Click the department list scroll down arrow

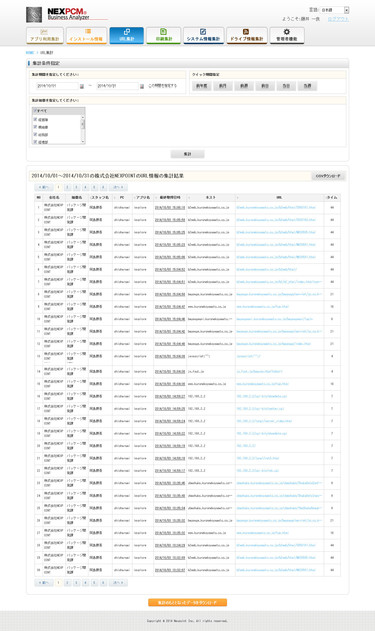click(83, 142)
